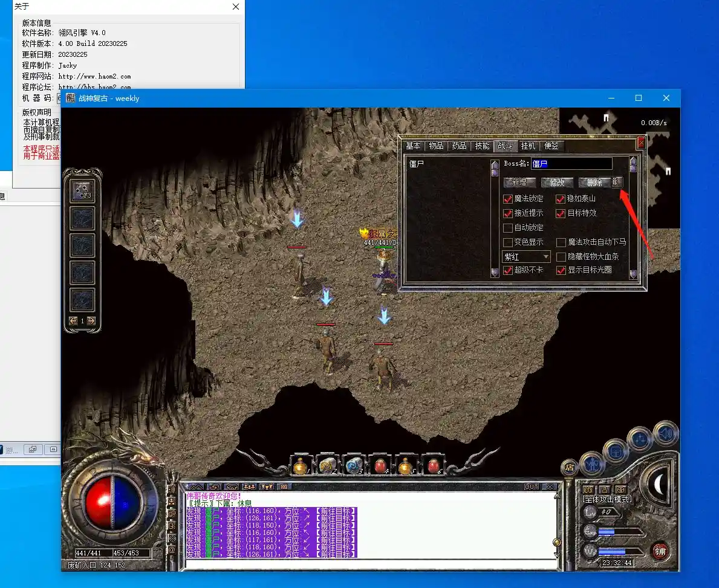Enable the 隐藏怪物大血条 checkbox
The image size is (719, 588).
(x=561, y=257)
